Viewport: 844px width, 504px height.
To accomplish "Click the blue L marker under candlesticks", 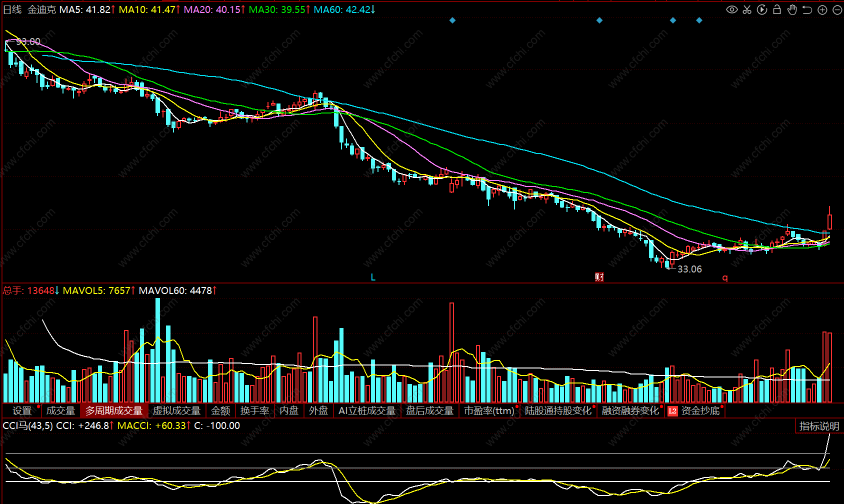I will pos(373,277).
